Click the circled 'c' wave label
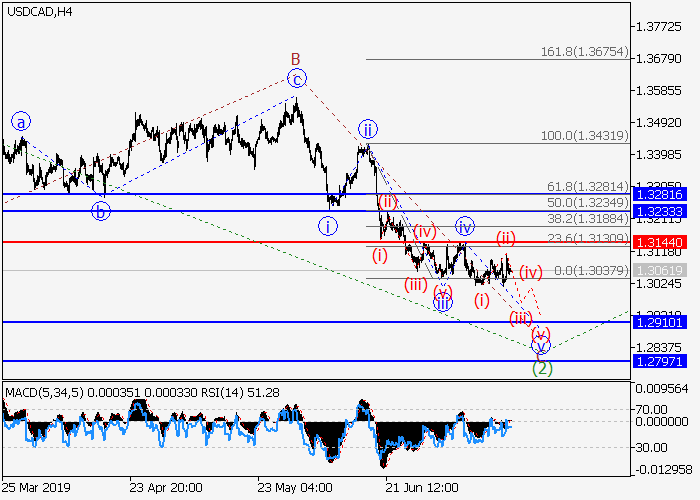This screenshot has width=700, height=500. tap(296, 78)
